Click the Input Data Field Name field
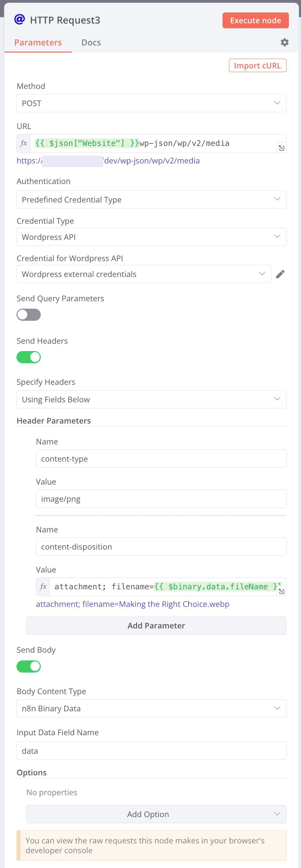 [151, 751]
